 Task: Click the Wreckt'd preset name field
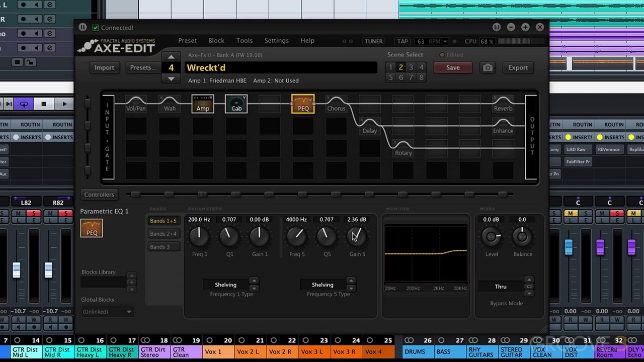pyautogui.click(x=282, y=67)
